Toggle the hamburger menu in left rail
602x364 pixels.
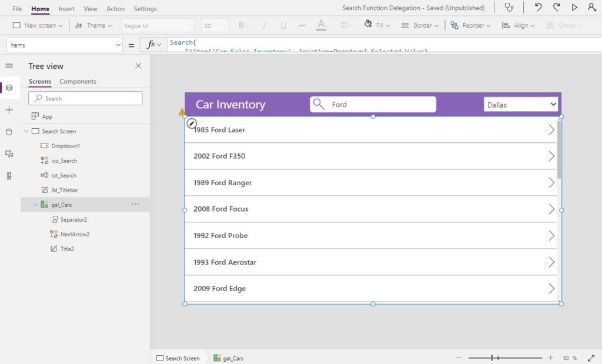point(9,66)
